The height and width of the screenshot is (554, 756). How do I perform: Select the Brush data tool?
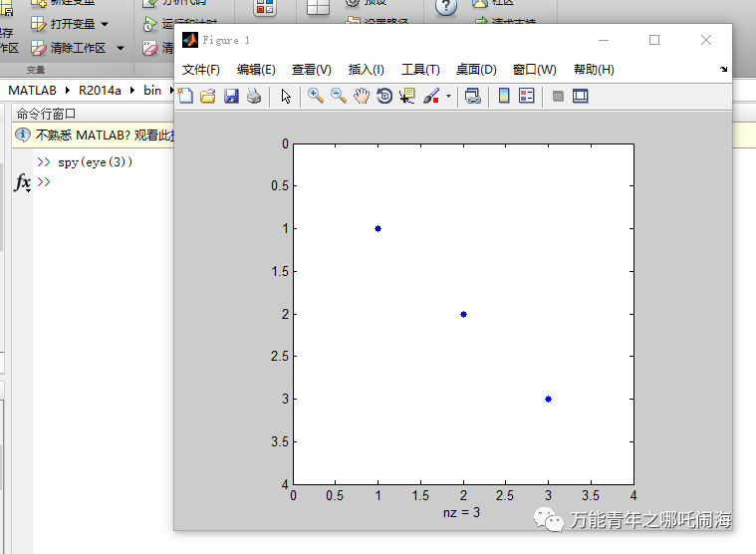[431, 96]
